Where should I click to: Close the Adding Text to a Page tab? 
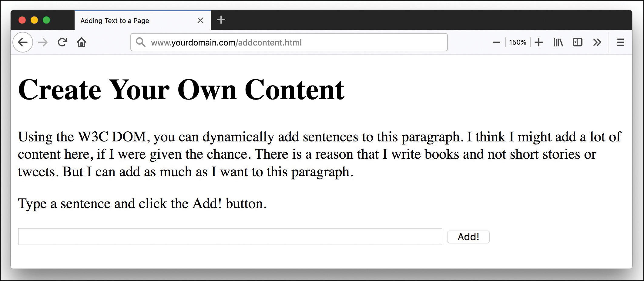coord(200,20)
